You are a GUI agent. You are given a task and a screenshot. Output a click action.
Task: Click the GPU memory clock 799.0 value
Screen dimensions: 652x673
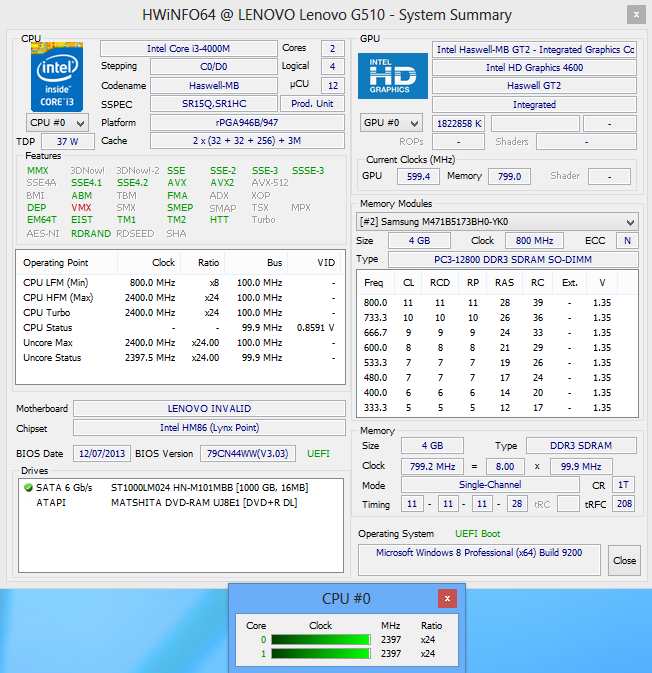[x=509, y=176]
